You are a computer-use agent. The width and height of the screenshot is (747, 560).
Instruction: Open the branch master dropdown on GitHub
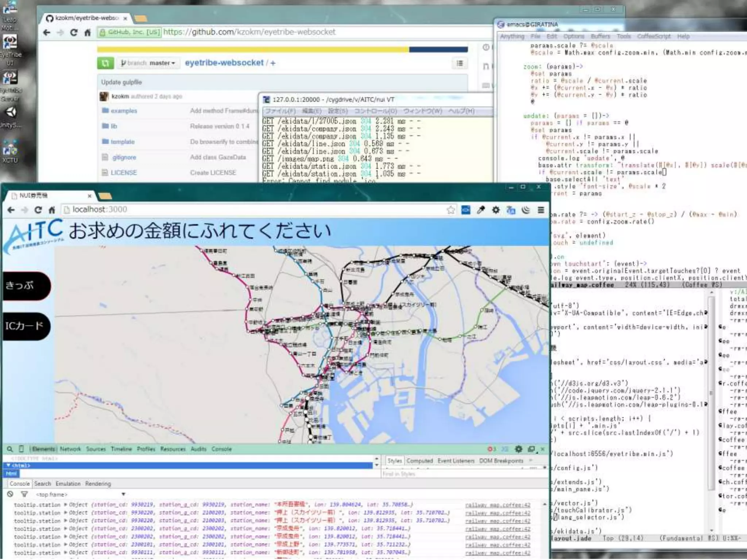click(148, 63)
